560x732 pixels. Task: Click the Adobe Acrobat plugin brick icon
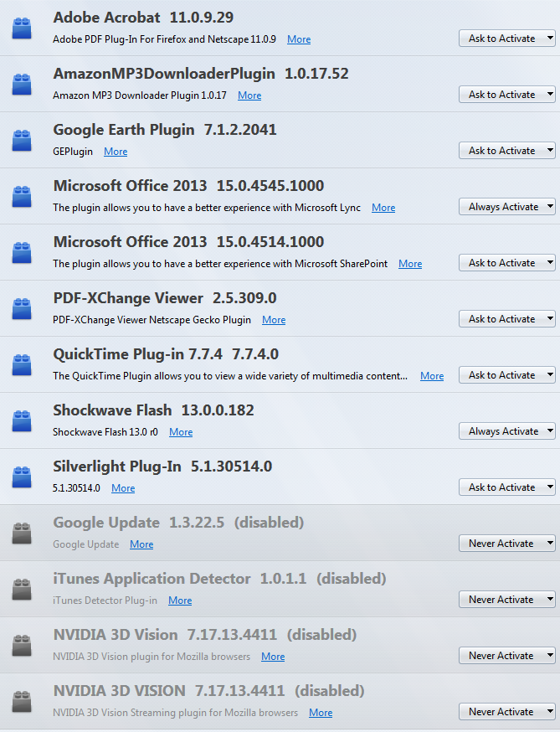[21, 28]
